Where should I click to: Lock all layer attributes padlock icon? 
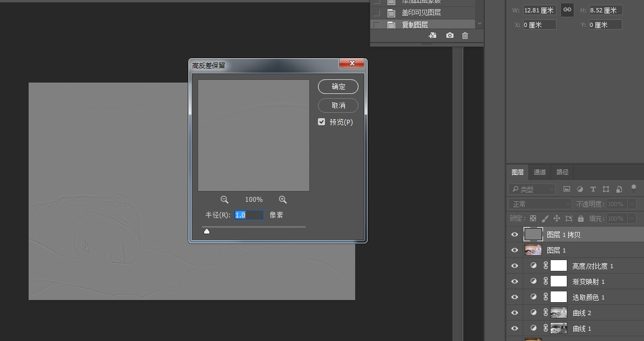click(581, 219)
